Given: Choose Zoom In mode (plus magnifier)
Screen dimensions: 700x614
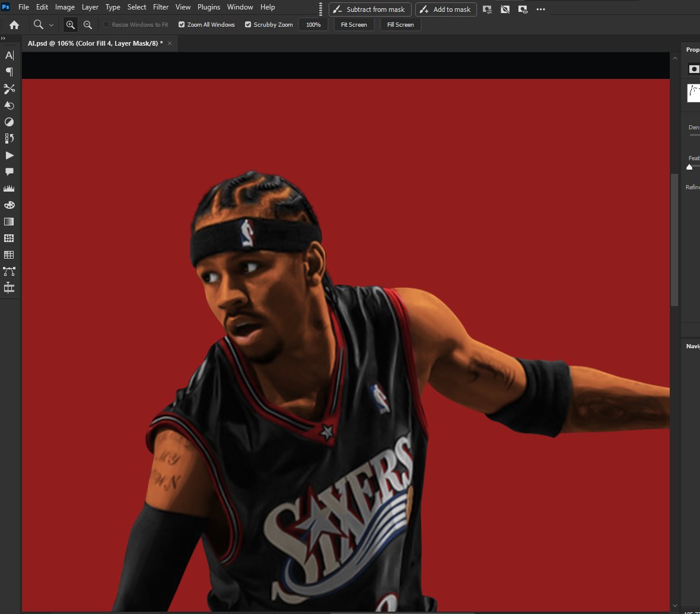Looking at the screenshot, I should click(70, 25).
